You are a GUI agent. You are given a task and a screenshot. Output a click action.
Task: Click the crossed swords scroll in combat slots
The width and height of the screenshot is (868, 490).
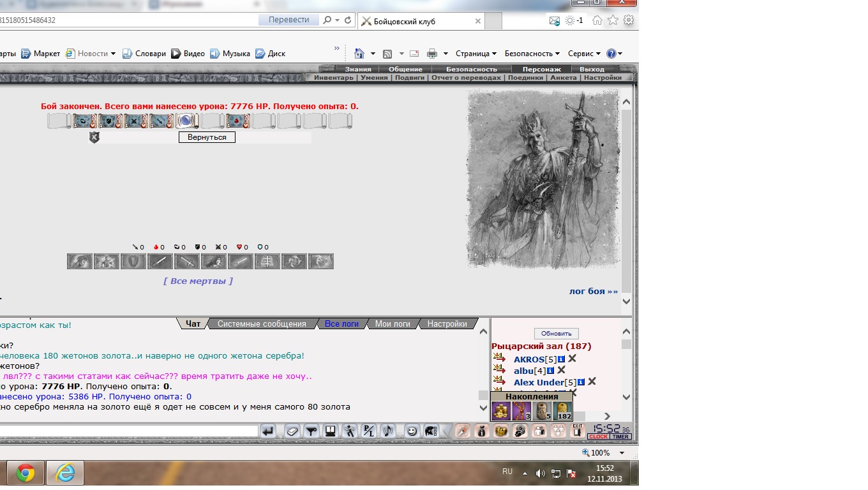[x=136, y=121]
